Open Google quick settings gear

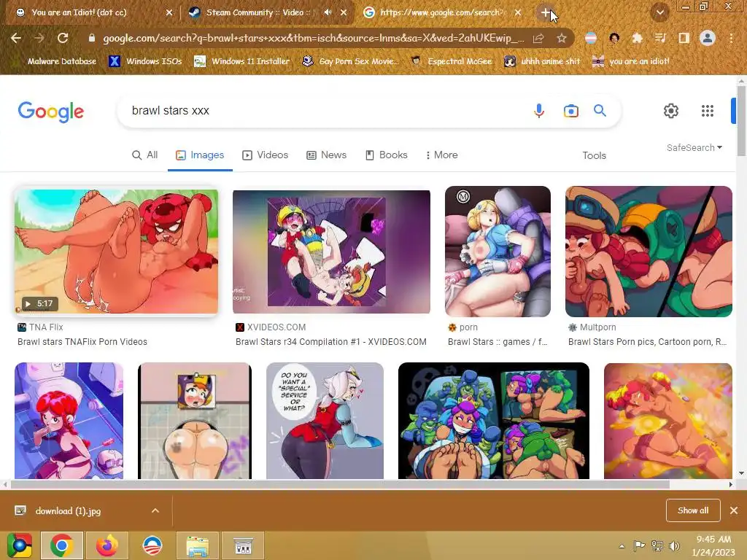click(671, 111)
